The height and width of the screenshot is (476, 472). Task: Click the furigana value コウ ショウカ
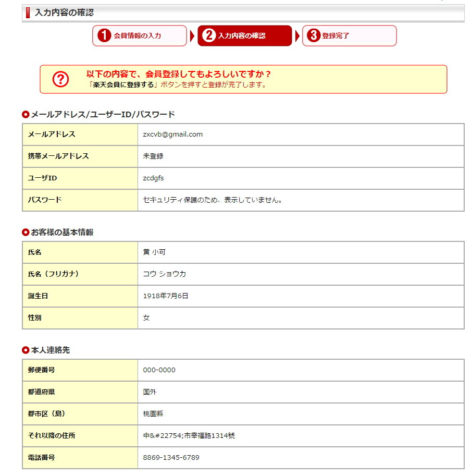(x=165, y=274)
